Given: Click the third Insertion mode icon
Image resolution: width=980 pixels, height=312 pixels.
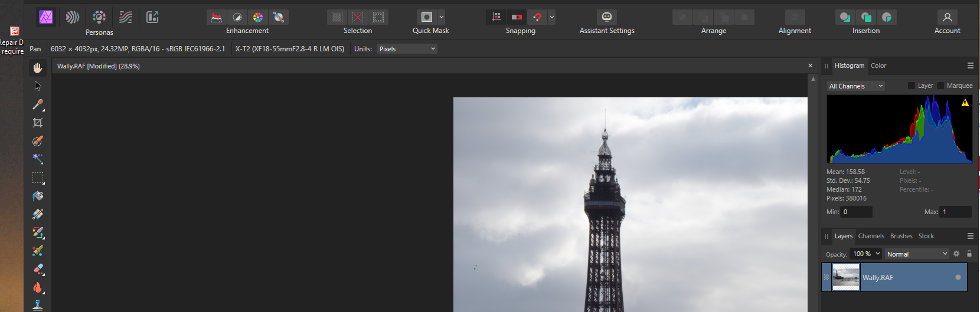Looking at the screenshot, I should point(887,17).
